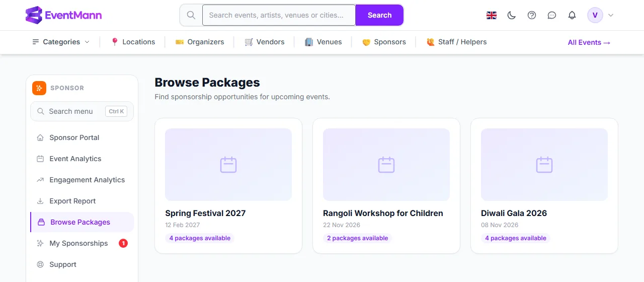Click Diwali Gala 4 packages available badge
Image resolution: width=644 pixels, height=282 pixels.
pyautogui.click(x=516, y=238)
